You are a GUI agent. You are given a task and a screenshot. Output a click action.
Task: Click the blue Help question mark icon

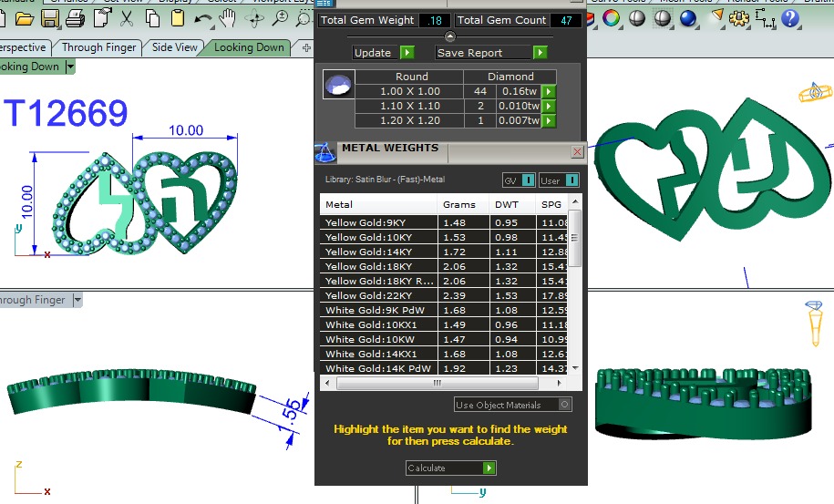[790, 17]
